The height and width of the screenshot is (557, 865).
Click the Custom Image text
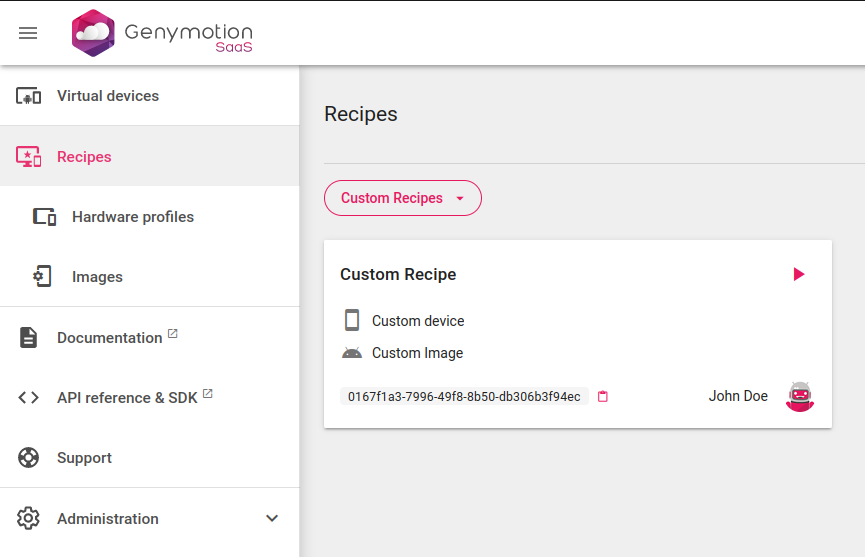tap(418, 353)
